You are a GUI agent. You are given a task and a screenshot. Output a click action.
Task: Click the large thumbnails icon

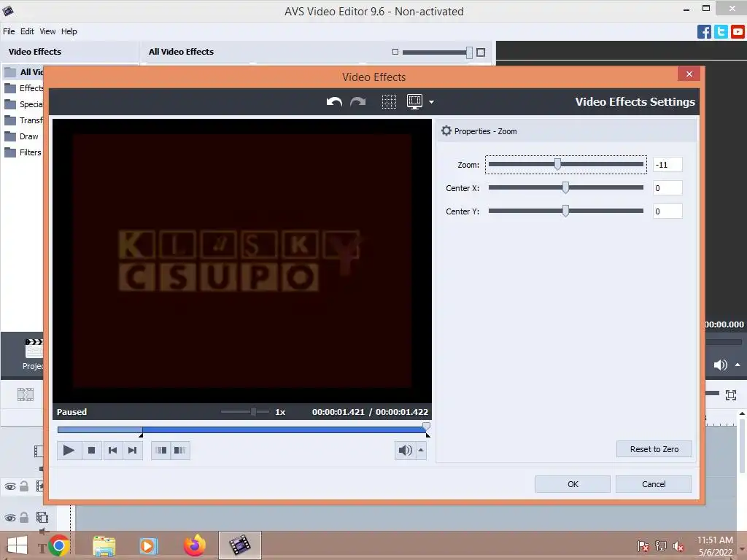pyautogui.click(x=481, y=52)
